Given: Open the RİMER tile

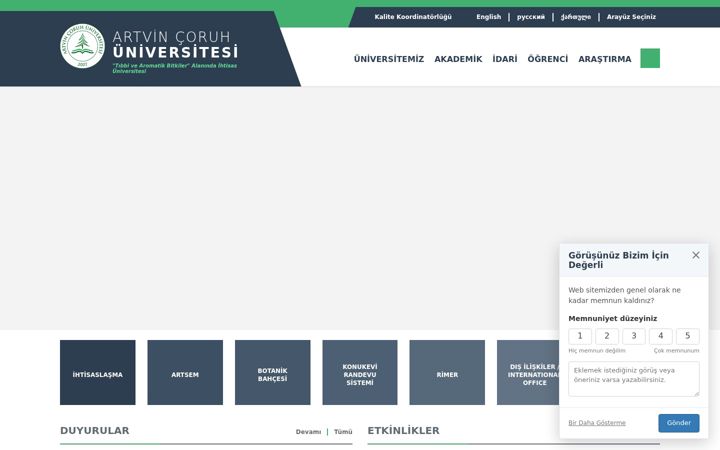Looking at the screenshot, I should [447, 372].
